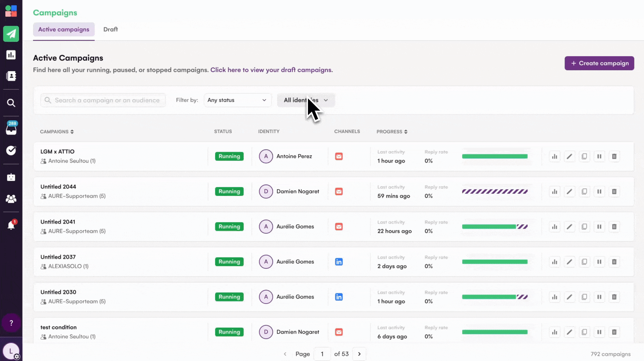This screenshot has width=644, height=361.
Task: Expand the Any status filter dropdown
Action: pos(237,100)
